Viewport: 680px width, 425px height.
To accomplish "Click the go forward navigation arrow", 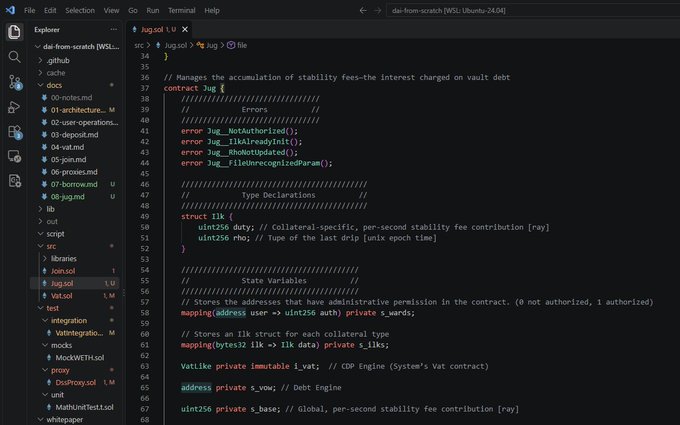I will (377, 10).
